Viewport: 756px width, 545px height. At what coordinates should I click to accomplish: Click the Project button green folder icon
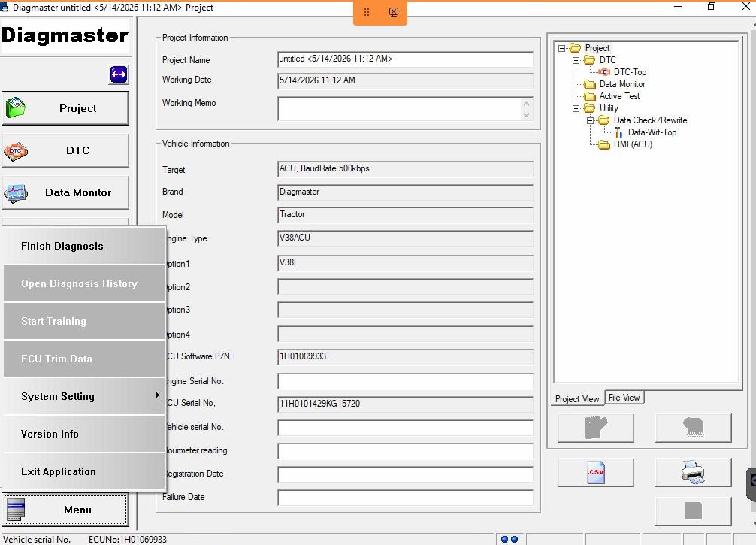pyautogui.click(x=16, y=107)
